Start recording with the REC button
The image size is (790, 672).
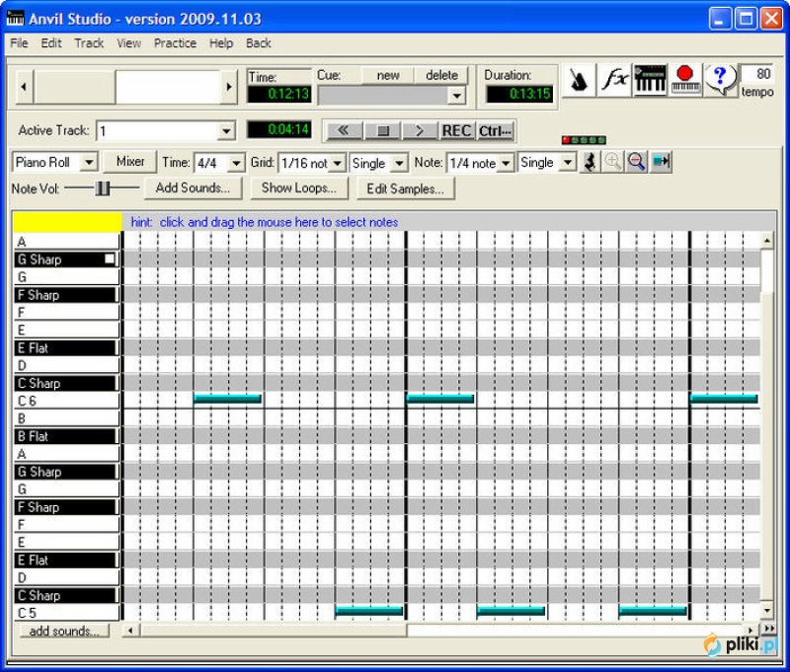pyautogui.click(x=456, y=131)
